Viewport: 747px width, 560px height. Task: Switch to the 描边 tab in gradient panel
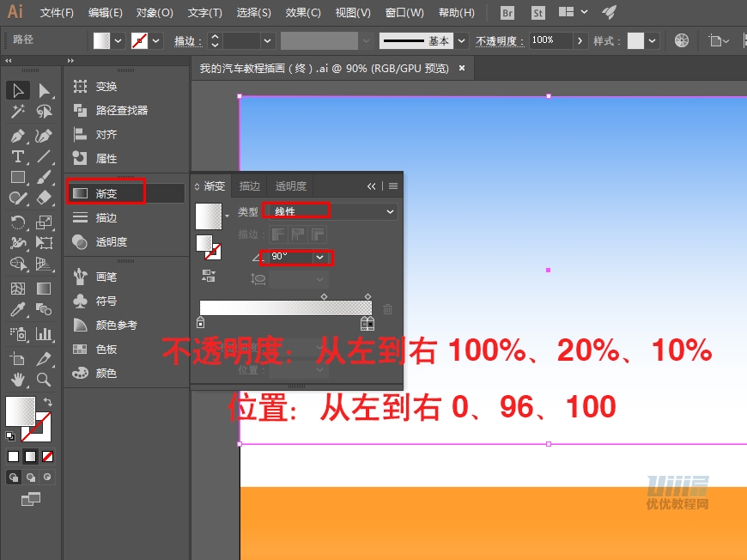[x=250, y=186]
